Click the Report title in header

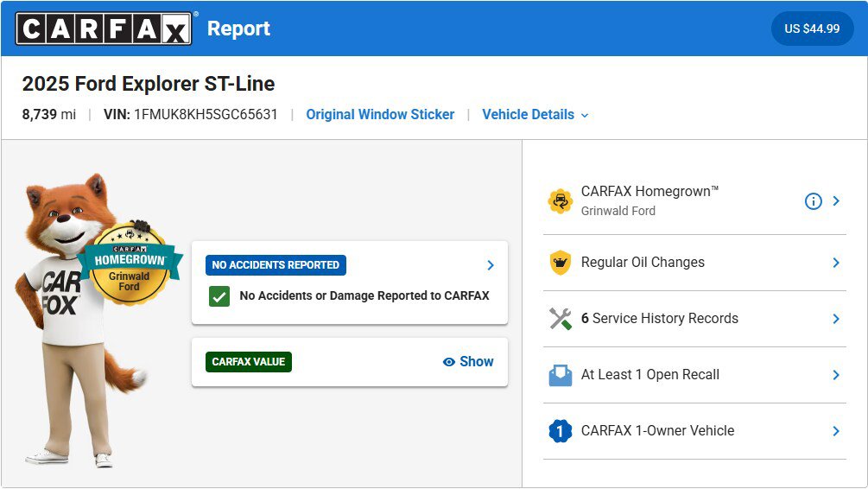[238, 29]
